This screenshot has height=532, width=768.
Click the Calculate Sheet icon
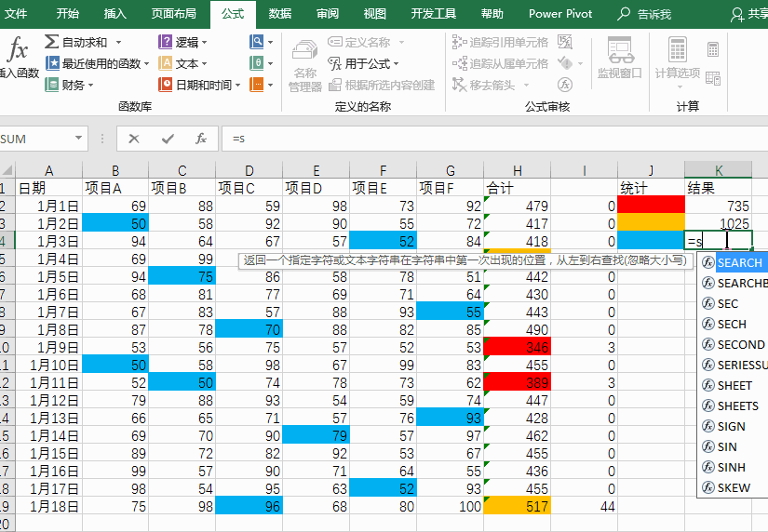tap(713, 78)
